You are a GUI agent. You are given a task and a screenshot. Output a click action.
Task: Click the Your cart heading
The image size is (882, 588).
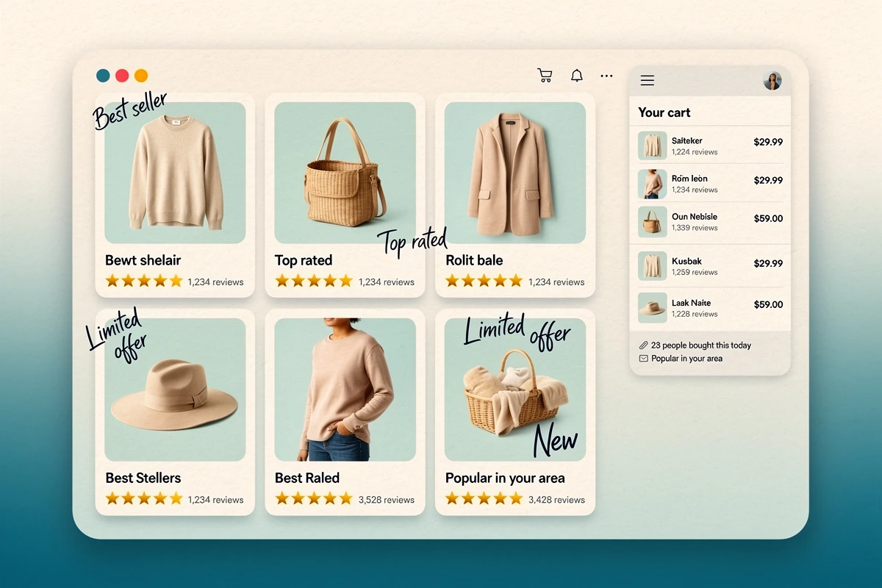point(664,112)
